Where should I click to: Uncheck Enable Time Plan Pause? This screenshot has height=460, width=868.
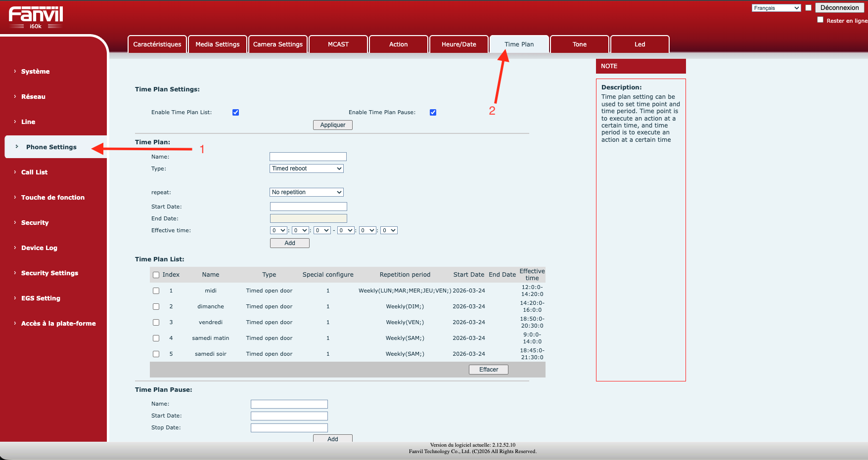[433, 113]
